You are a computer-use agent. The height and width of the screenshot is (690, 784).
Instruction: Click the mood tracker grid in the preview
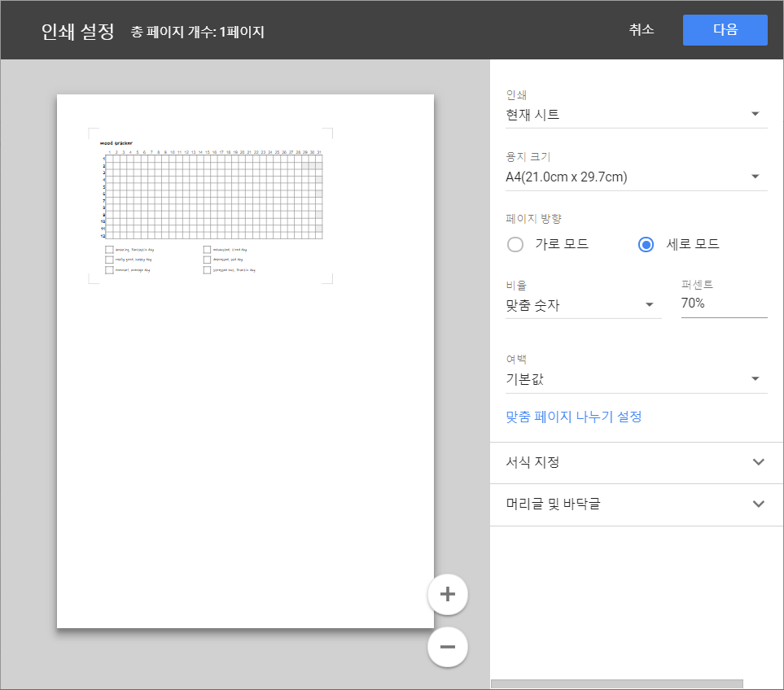pos(213,196)
